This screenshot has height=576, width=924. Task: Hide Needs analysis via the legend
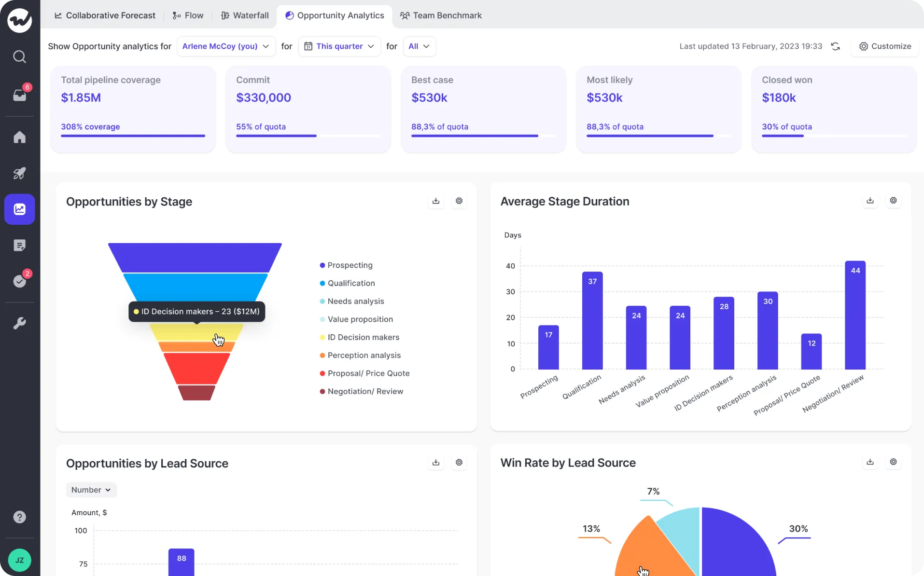tap(355, 301)
